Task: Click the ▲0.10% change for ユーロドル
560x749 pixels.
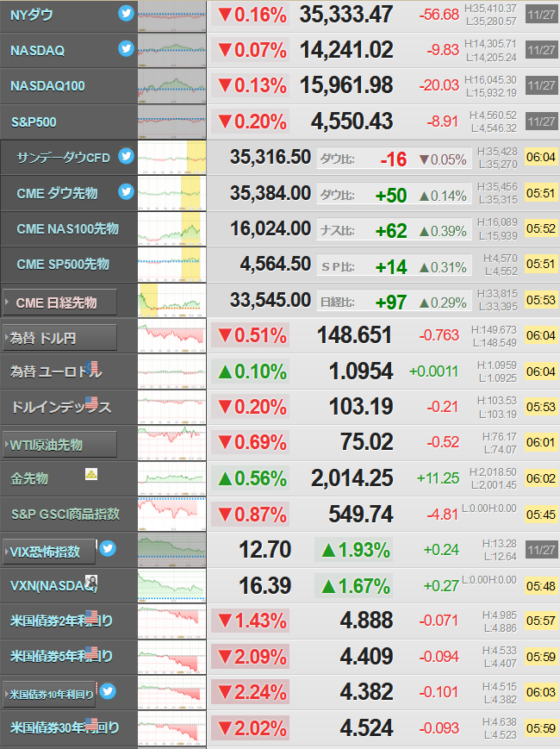Action: click(x=251, y=371)
